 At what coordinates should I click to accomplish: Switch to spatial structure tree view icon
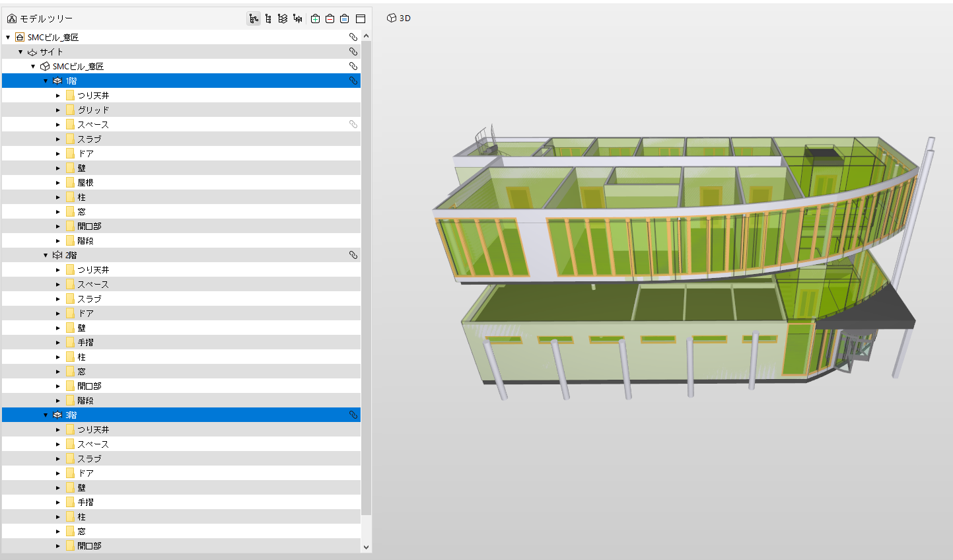254,18
